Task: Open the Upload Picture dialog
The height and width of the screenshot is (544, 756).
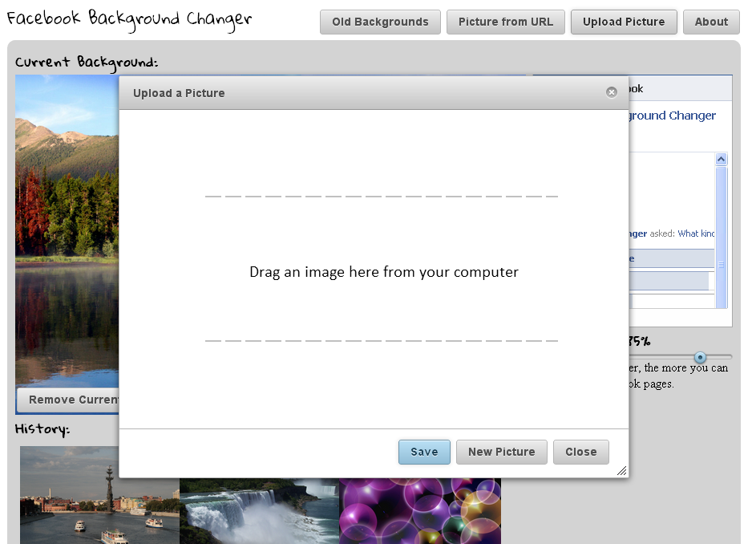Action: [x=624, y=22]
